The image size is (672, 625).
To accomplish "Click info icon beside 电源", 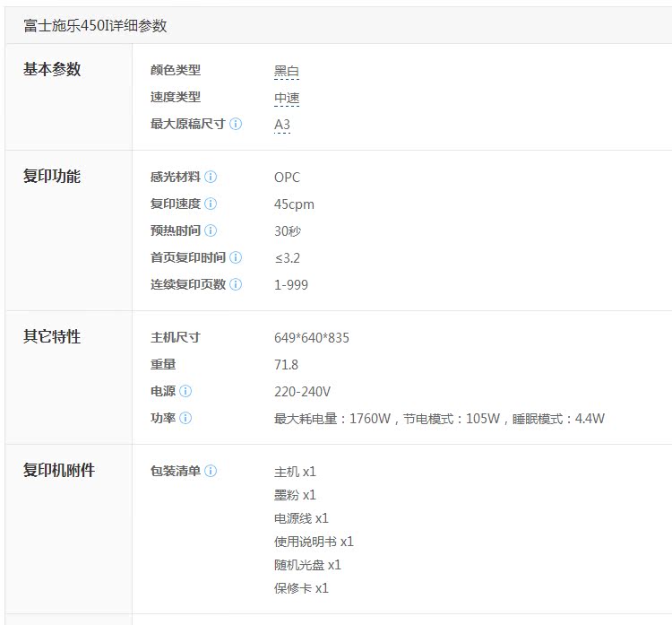I will (x=185, y=391).
